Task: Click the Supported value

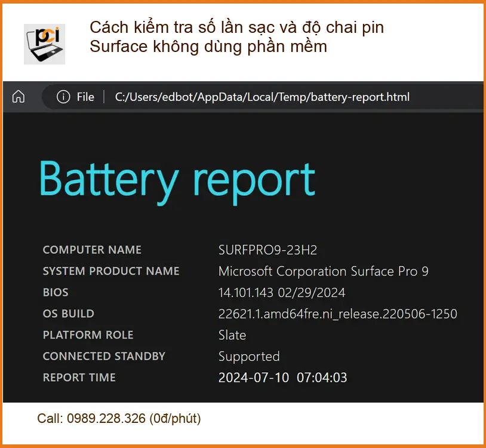Action: [249, 357]
